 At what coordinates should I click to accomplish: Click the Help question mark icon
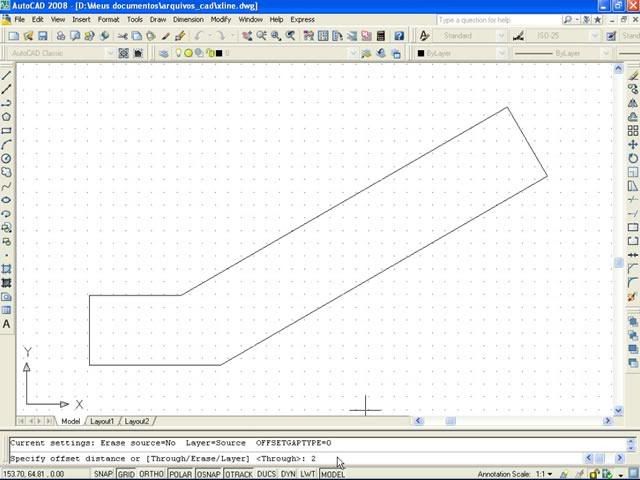[x=399, y=36]
